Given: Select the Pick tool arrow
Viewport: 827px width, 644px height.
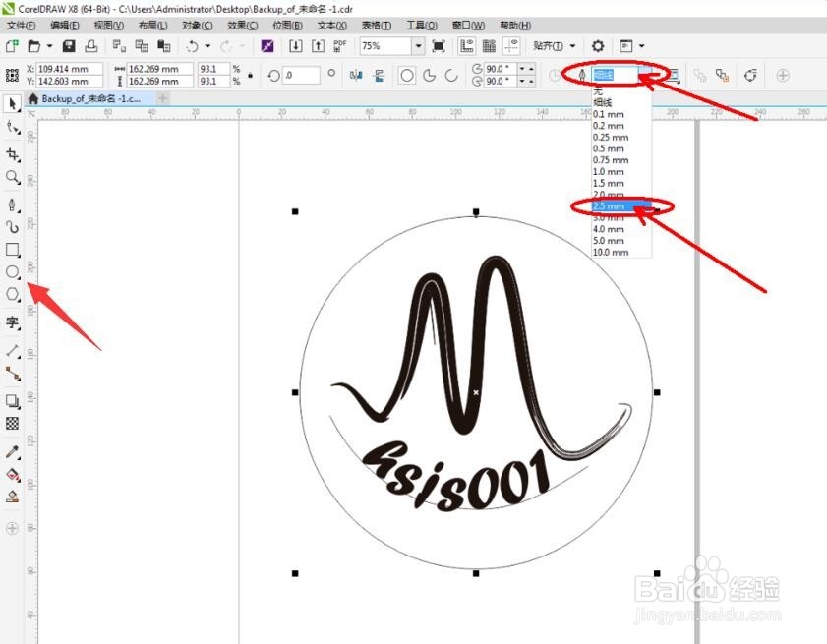Looking at the screenshot, I should [x=13, y=103].
